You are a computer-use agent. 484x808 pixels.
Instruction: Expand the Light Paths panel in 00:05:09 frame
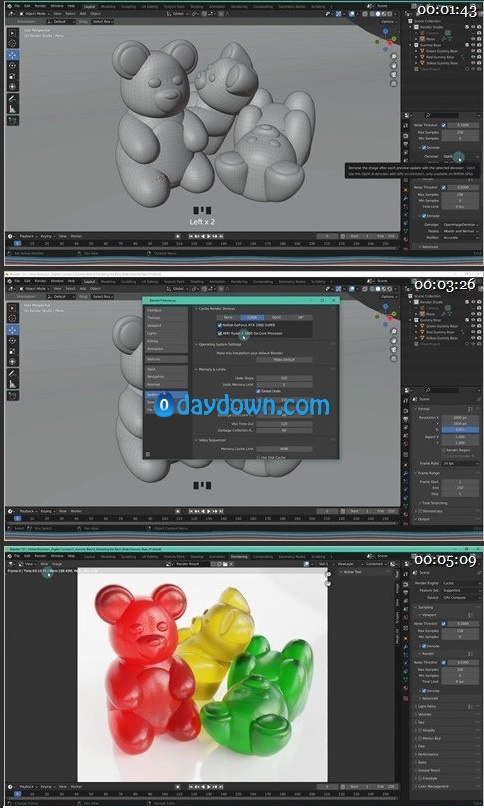point(427,706)
